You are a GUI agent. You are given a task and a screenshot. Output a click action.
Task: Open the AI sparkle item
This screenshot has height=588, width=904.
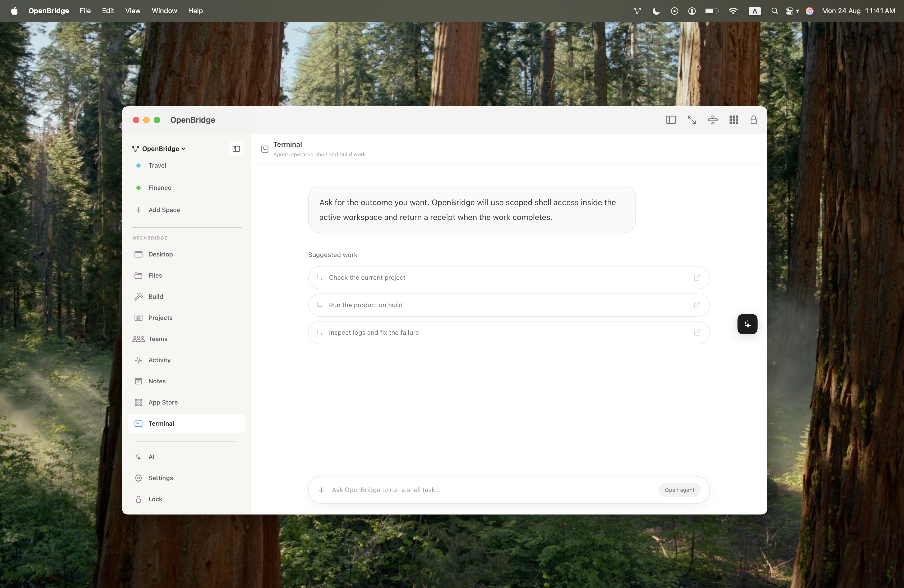tap(186, 457)
